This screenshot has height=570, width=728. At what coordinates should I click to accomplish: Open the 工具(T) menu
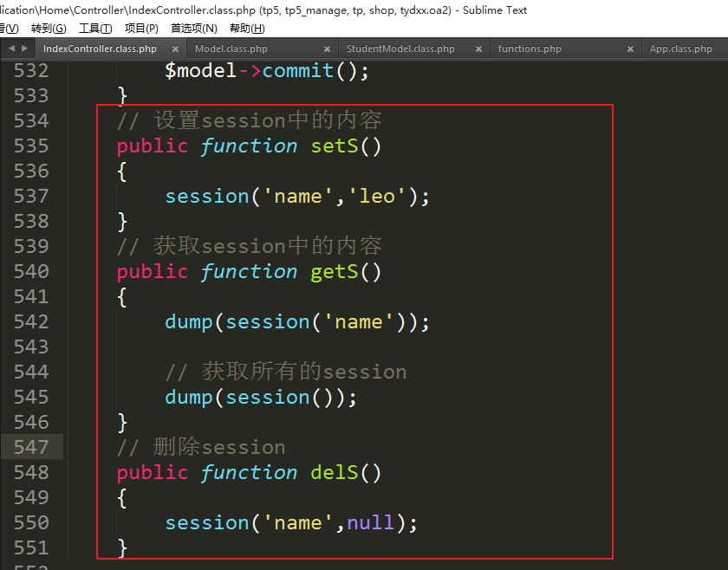coord(95,29)
